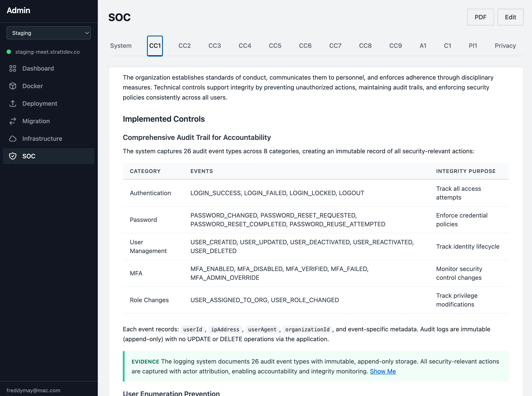Click the green server status dot

[x=9, y=52]
